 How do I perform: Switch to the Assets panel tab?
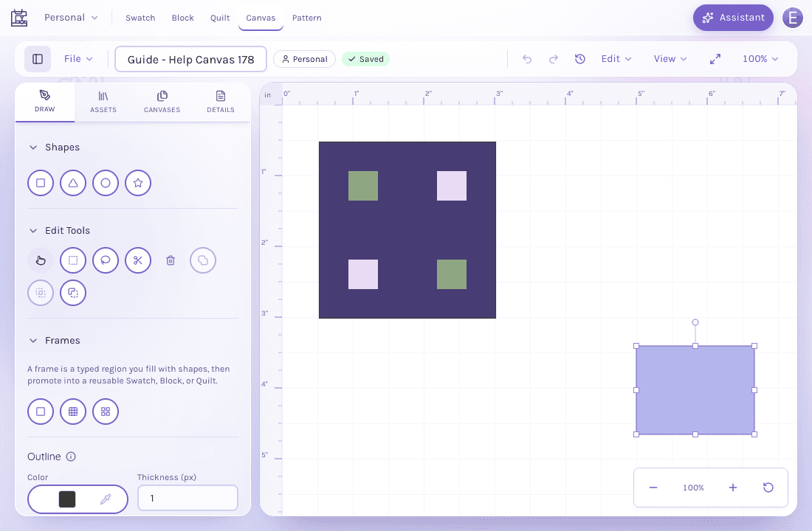click(103, 102)
